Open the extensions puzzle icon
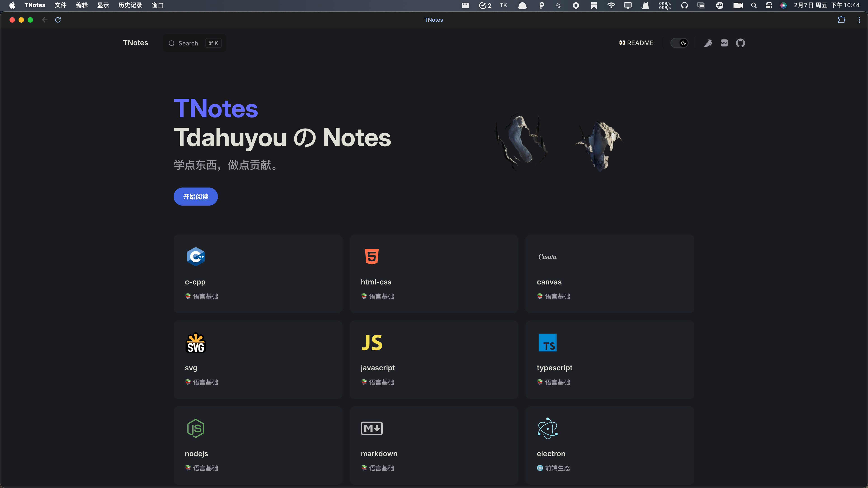 [x=841, y=20]
